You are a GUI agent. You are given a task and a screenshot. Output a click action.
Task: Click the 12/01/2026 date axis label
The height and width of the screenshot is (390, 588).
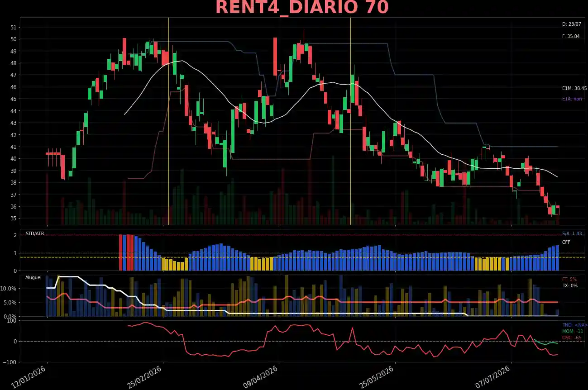pos(29,377)
